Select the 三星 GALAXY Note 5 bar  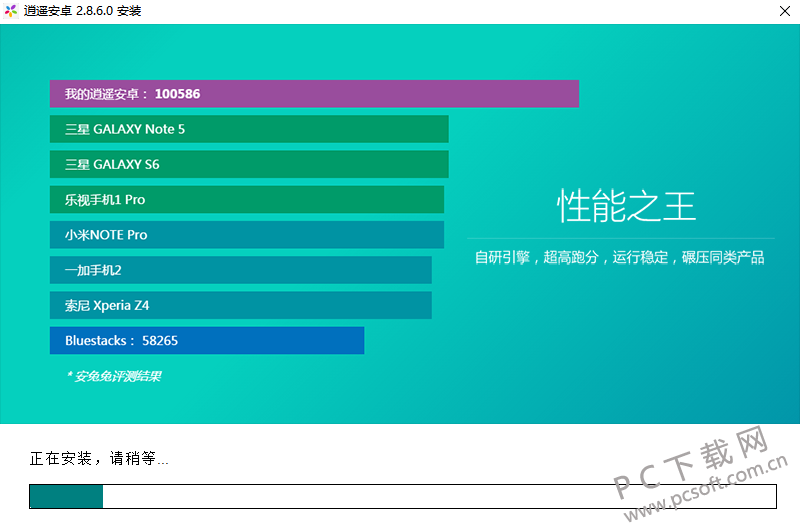click(x=249, y=129)
